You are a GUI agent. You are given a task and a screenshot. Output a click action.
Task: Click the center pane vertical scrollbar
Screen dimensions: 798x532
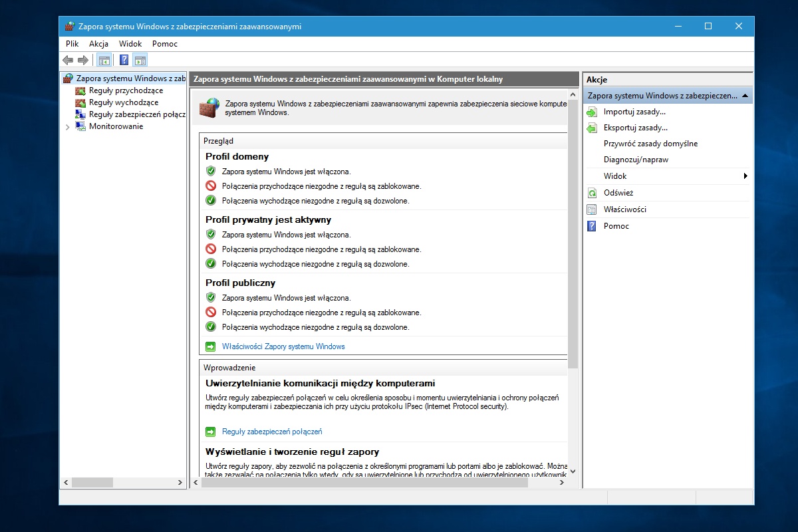click(573, 266)
